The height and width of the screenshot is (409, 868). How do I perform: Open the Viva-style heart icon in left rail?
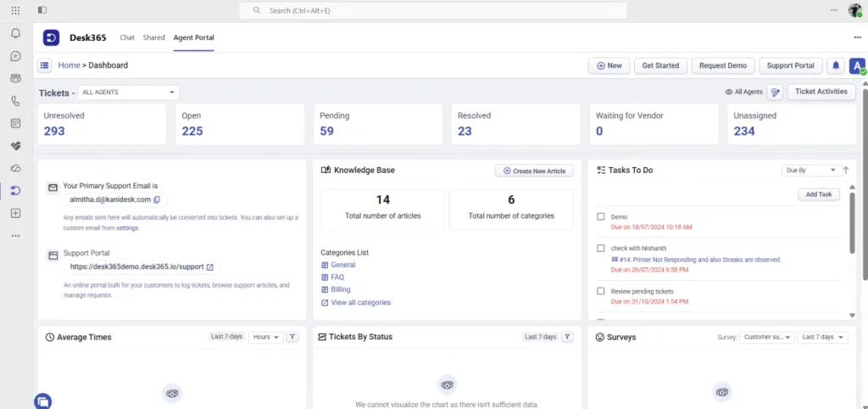point(15,146)
